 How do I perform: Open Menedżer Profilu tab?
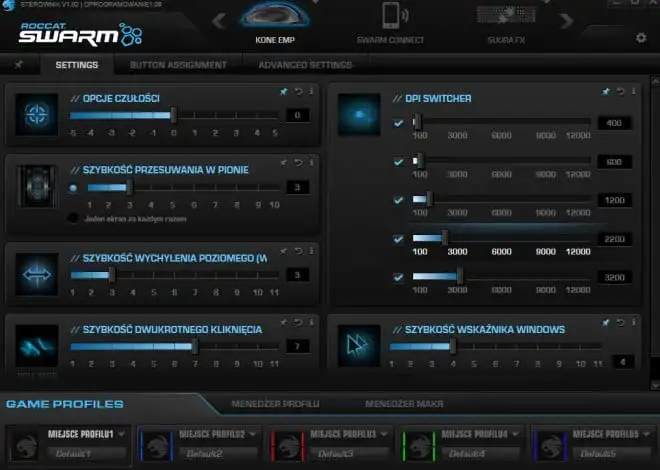[x=275, y=404]
